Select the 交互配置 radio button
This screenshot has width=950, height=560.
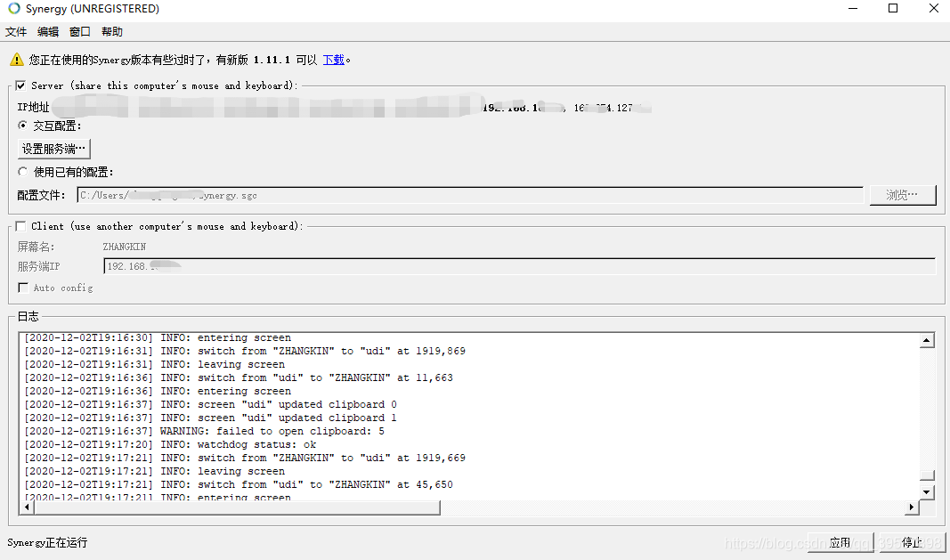(x=23, y=126)
